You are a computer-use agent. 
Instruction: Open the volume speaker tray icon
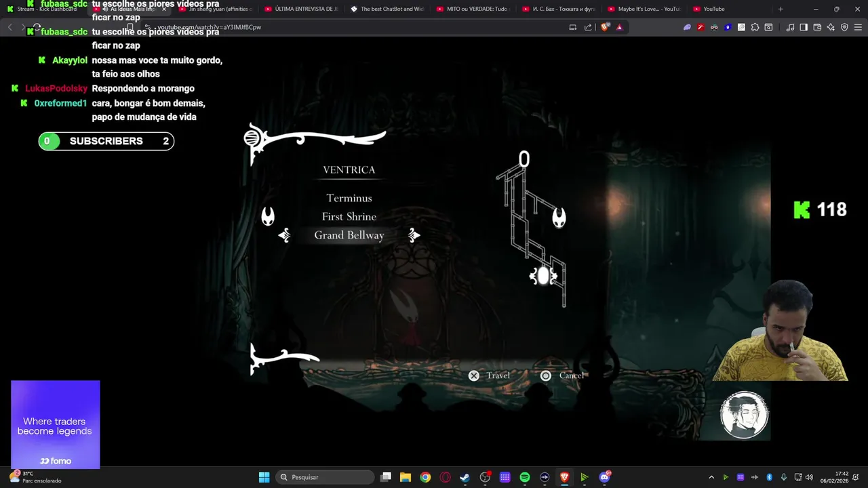[x=809, y=477]
